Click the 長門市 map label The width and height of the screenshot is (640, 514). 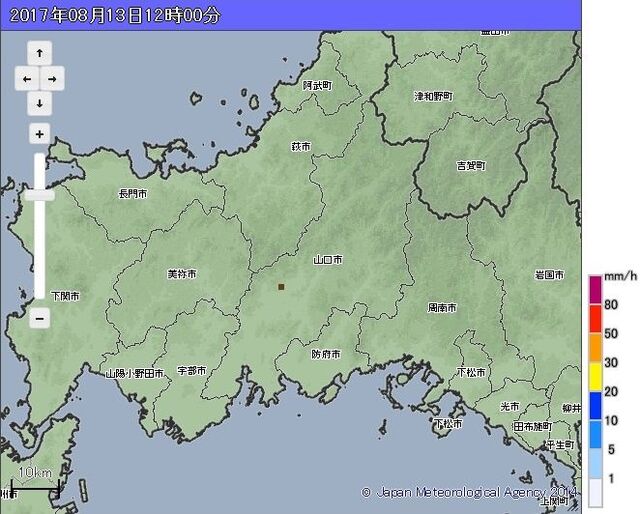click(133, 194)
